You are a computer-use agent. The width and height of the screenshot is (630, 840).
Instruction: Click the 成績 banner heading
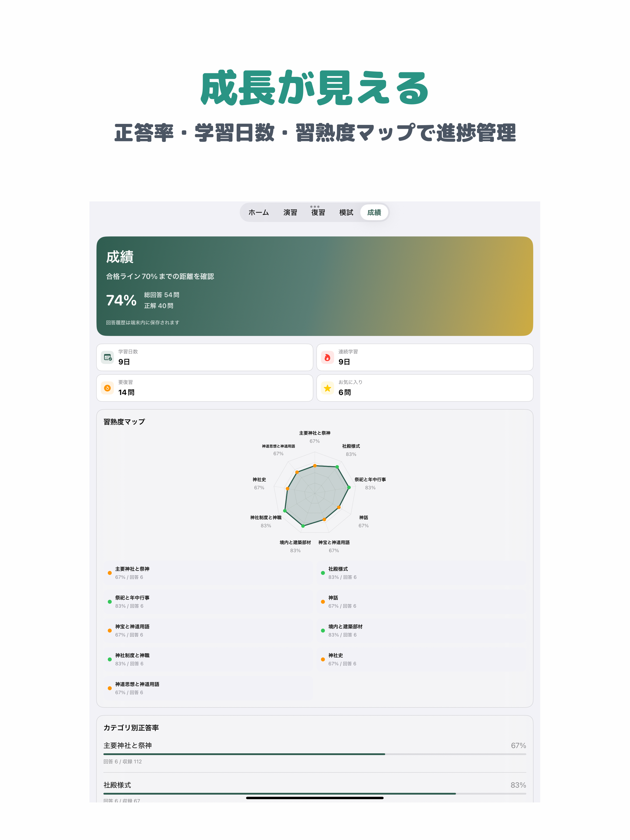tap(120, 257)
